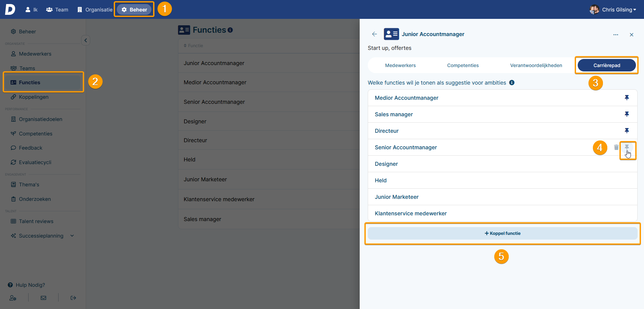This screenshot has width=644, height=309.
Task: Click the Koppel functie button
Action: click(x=503, y=234)
